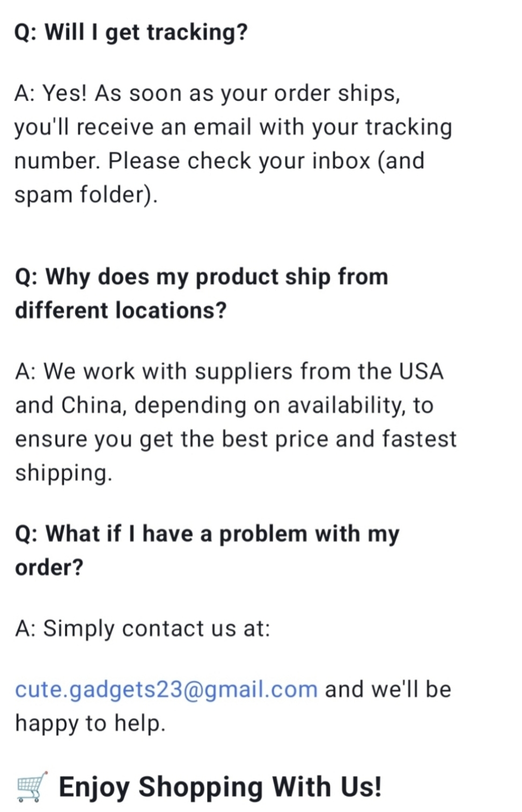
Task: Click the "Enjoy Shopping With Us!" heading
Action: point(220,787)
